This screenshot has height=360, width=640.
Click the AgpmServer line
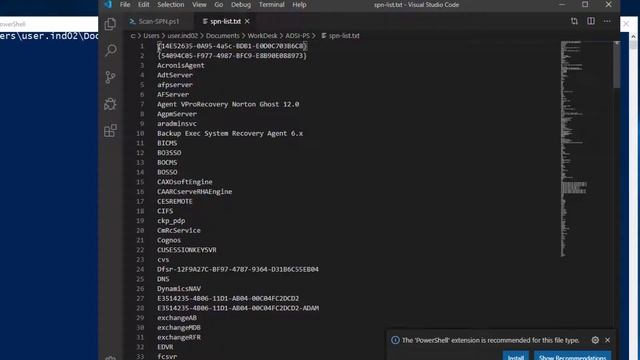[177, 114]
